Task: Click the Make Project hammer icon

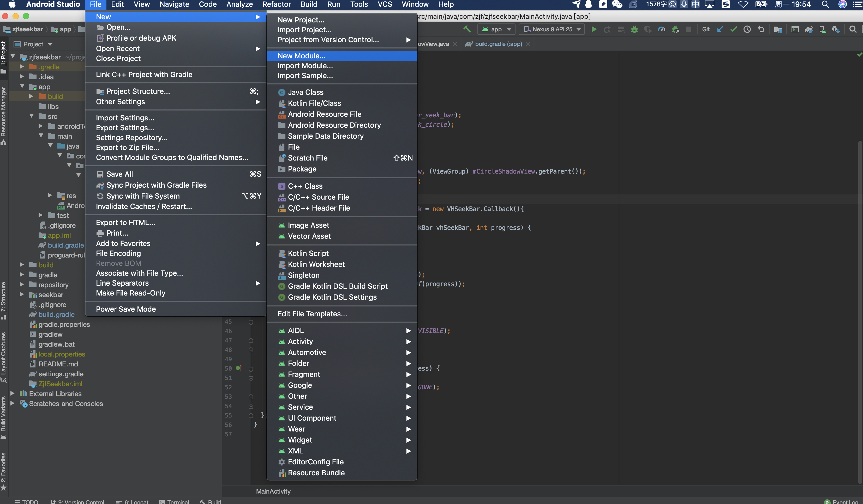Action: 467,29
